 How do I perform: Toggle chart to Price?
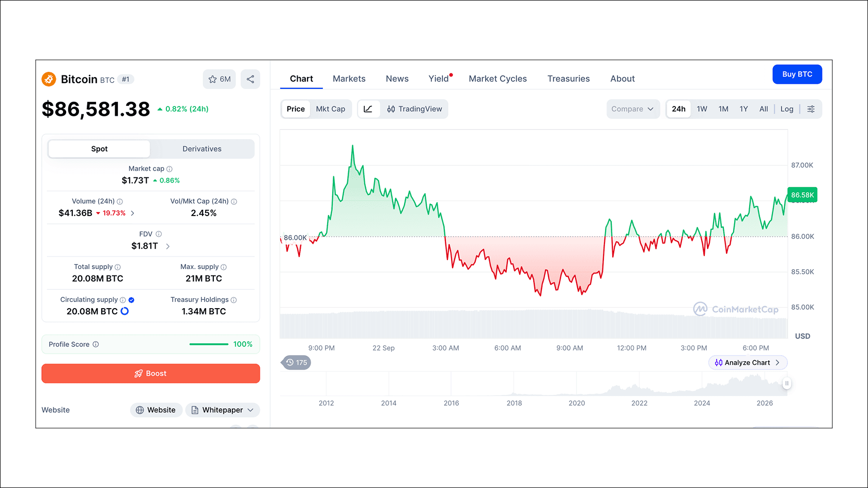click(296, 109)
